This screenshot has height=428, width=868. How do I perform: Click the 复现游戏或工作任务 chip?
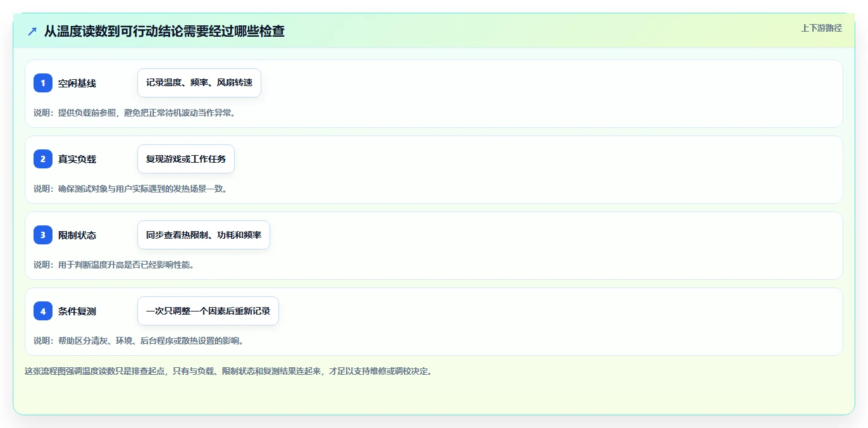pyautogui.click(x=186, y=159)
